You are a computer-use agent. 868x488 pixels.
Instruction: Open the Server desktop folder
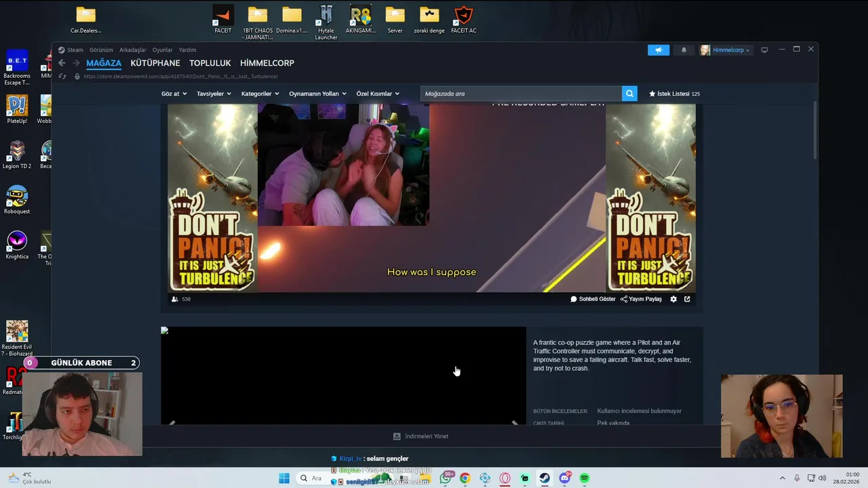point(395,20)
